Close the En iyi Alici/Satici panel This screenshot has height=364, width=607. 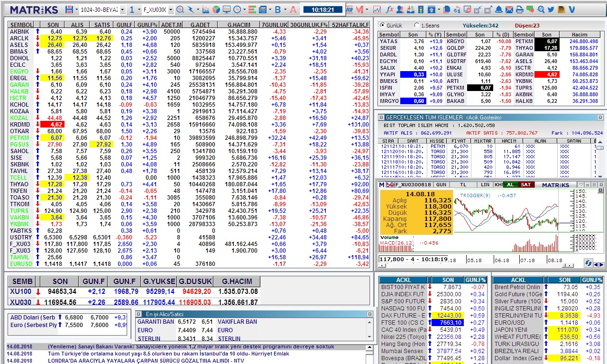(x=369, y=314)
